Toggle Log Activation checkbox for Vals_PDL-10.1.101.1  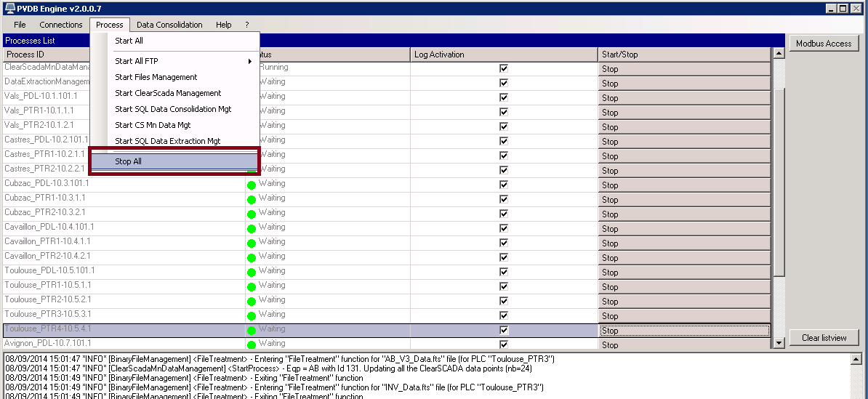(504, 97)
